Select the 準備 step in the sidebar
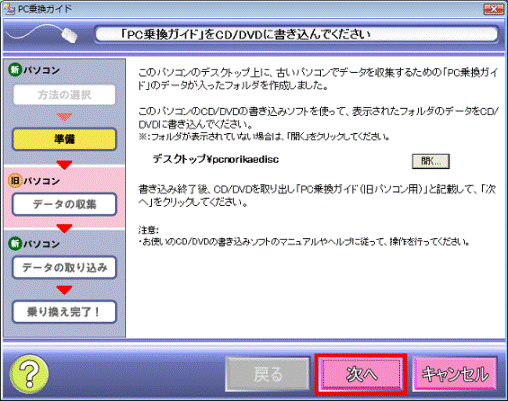Screen dimensions: 508x401 64,139
